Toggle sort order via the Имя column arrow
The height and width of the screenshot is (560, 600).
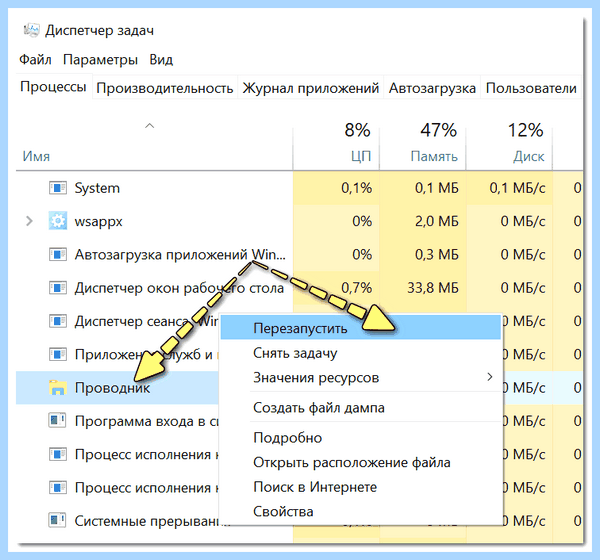[x=150, y=126]
